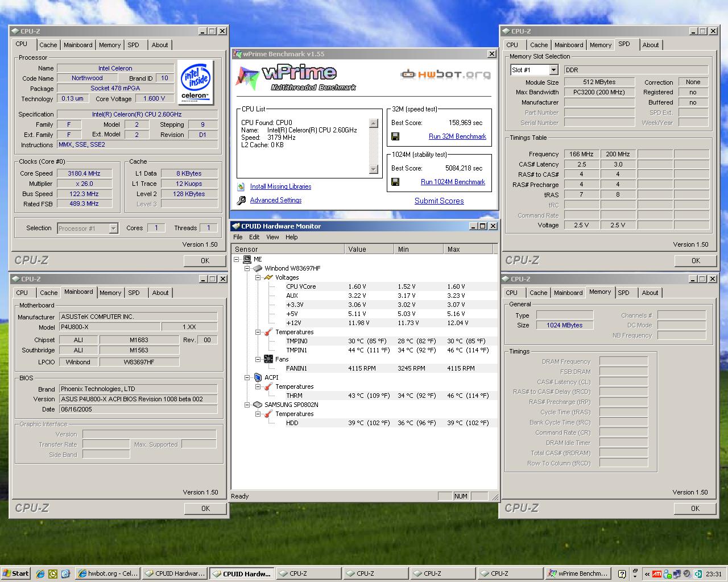The height and width of the screenshot is (582, 728).
Task: Switch to SPD tab in bottom-left CPU-Z
Action: pos(134,293)
